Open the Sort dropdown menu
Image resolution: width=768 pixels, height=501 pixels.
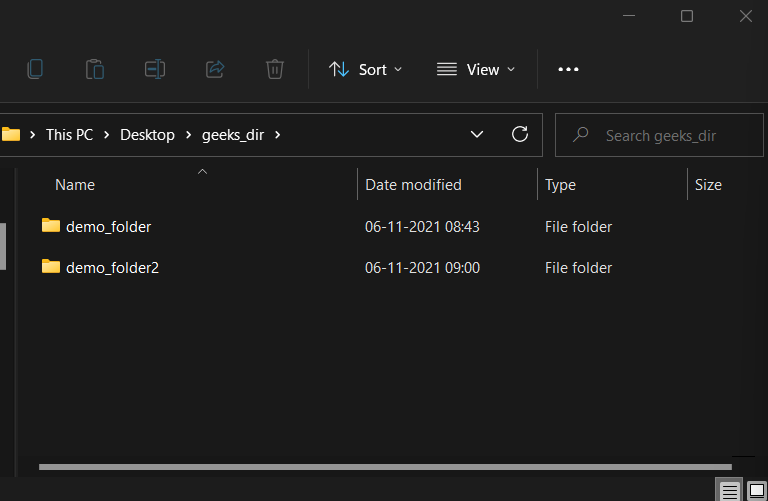(x=365, y=70)
